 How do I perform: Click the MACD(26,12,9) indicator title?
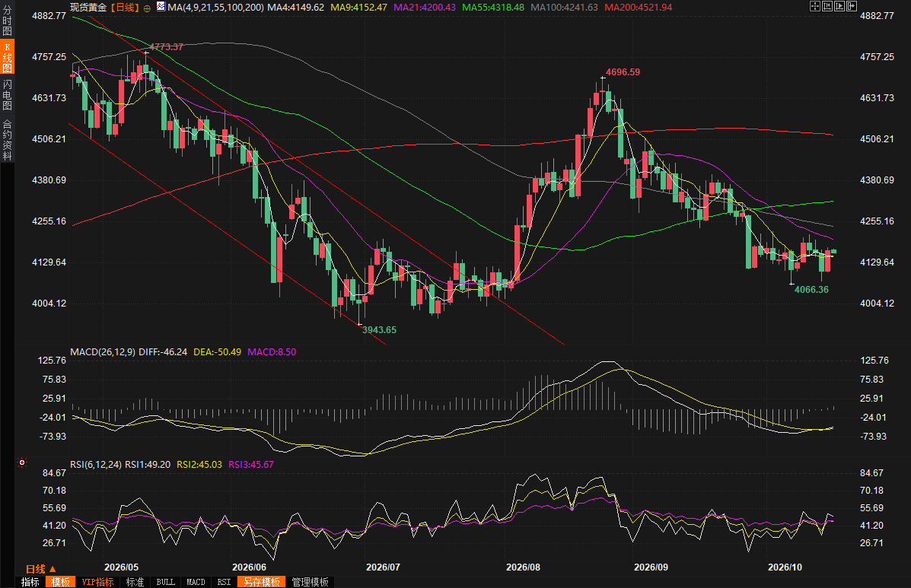103,351
